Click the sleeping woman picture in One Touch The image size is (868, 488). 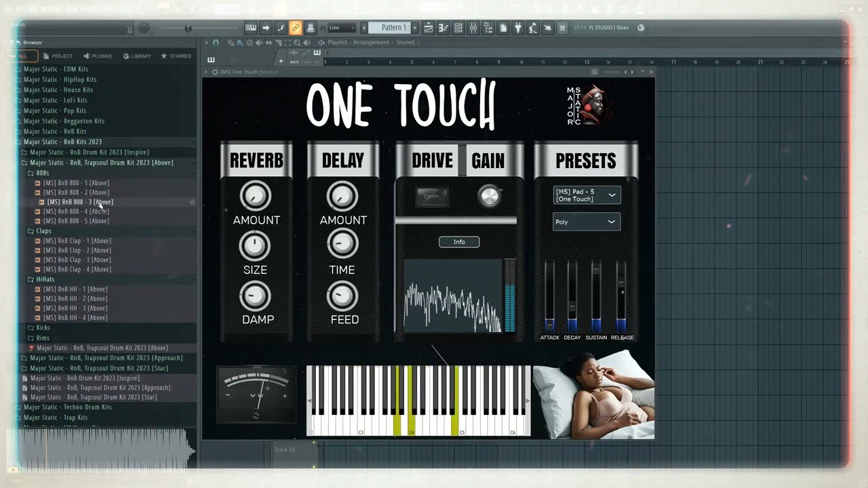point(593,394)
